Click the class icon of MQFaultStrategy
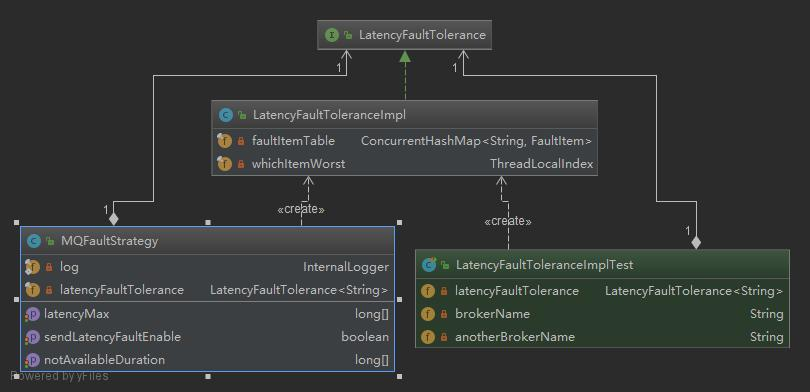 tap(34, 241)
